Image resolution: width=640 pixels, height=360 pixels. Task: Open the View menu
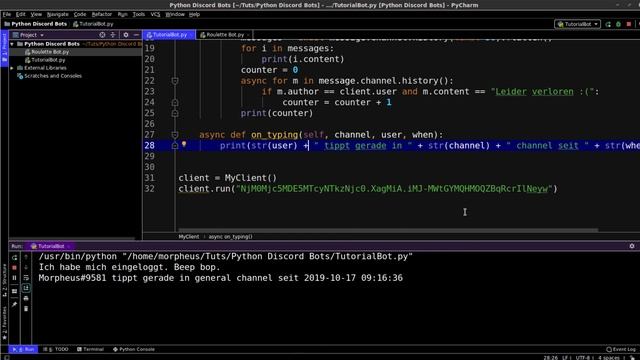pyautogui.click(x=36, y=14)
